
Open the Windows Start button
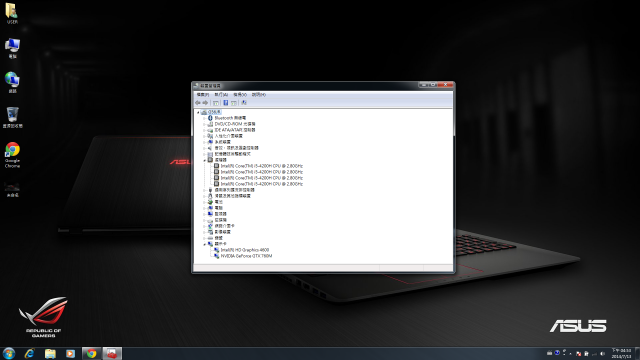9,353
